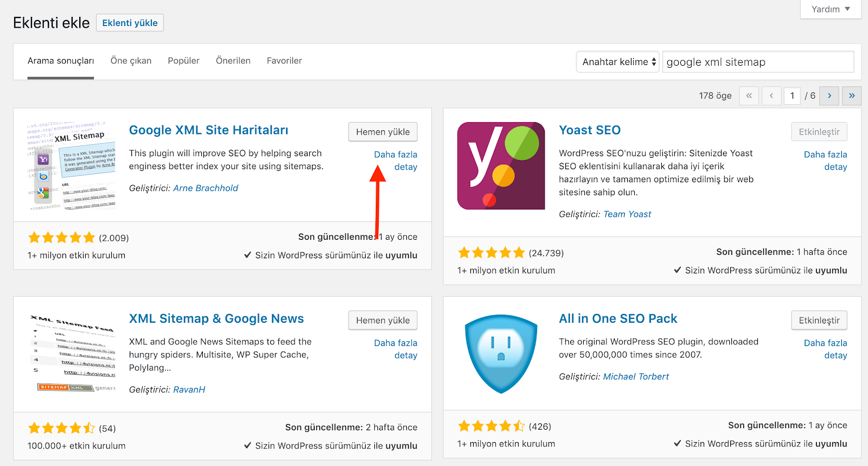
Task: Open the Önerilen tab
Action: click(233, 61)
